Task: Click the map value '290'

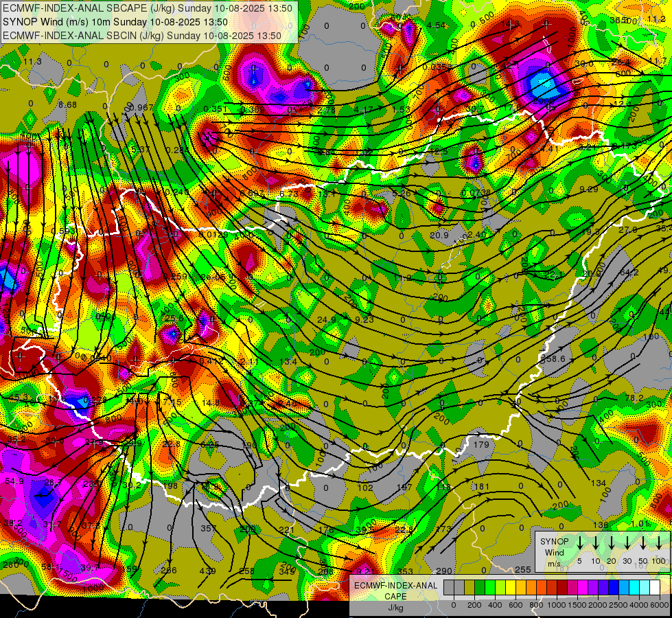Action: (x=444, y=571)
